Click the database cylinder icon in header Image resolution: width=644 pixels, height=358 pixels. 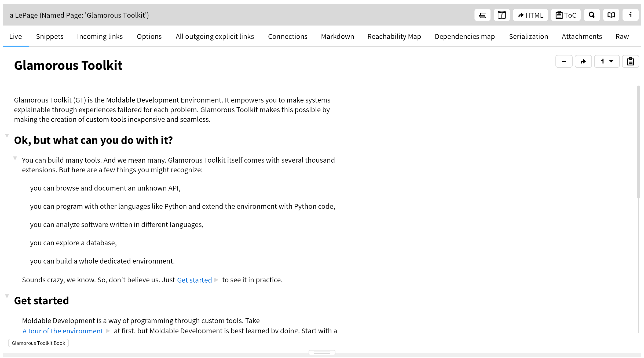(502, 15)
